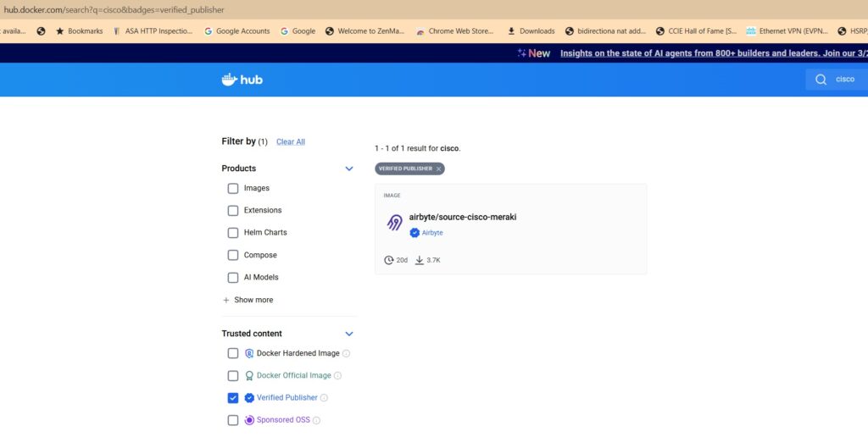Click the IMAGE label on result card
The height and width of the screenshot is (437, 868).
(x=392, y=196)
